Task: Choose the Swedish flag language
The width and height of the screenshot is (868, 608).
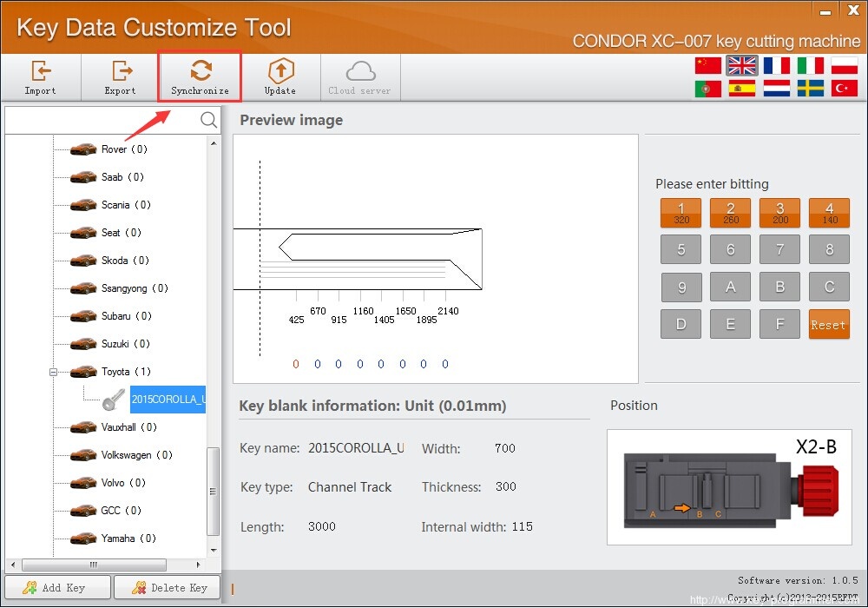Action: pos(811,89)
